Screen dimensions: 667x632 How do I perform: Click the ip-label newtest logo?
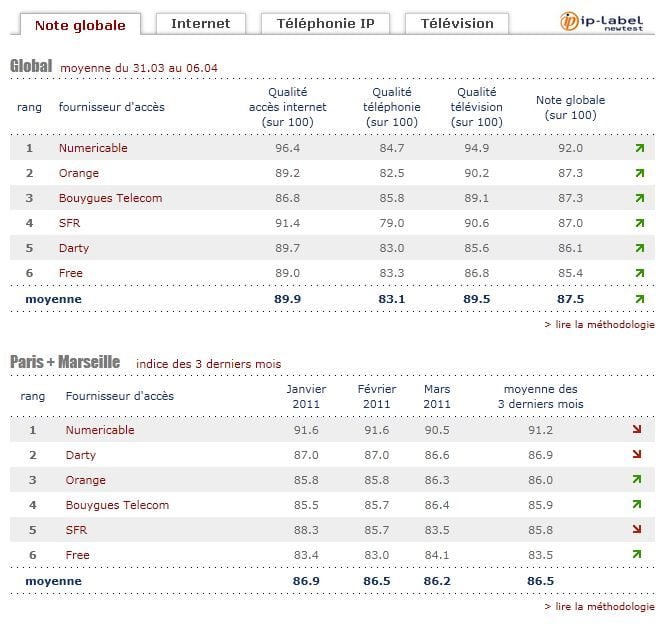[607, 21]
